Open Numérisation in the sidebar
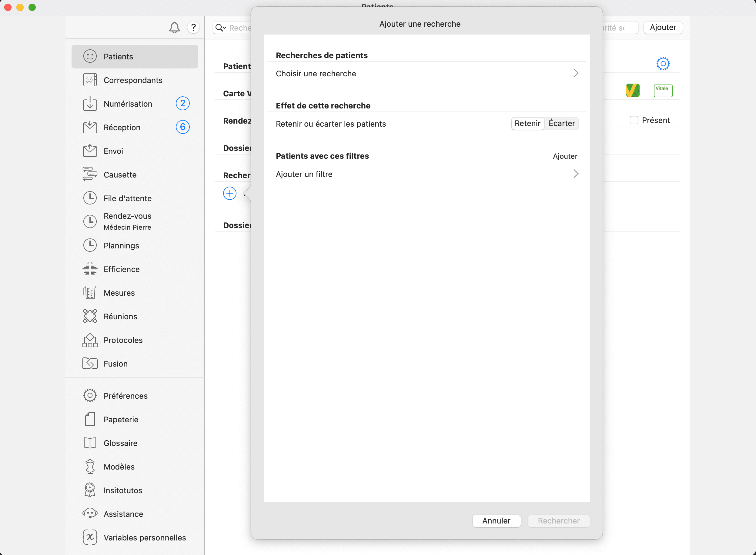756x555 pixels. tap(128, 104)
